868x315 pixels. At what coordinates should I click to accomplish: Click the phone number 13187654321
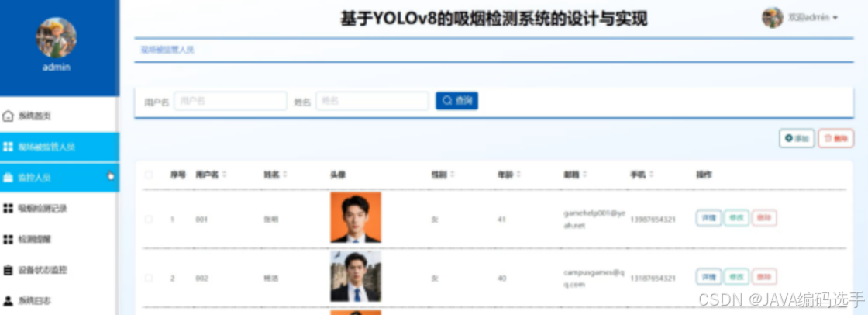pos(653,279)
